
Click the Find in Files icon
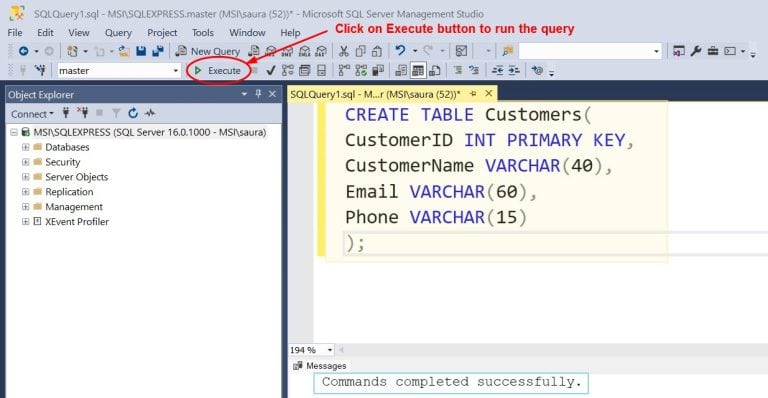click(x=507, y=51)
